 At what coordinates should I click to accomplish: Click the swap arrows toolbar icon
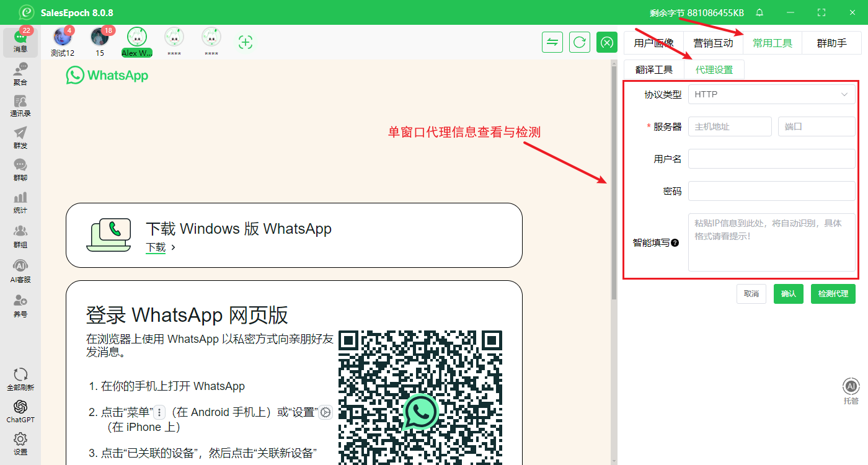552,42
